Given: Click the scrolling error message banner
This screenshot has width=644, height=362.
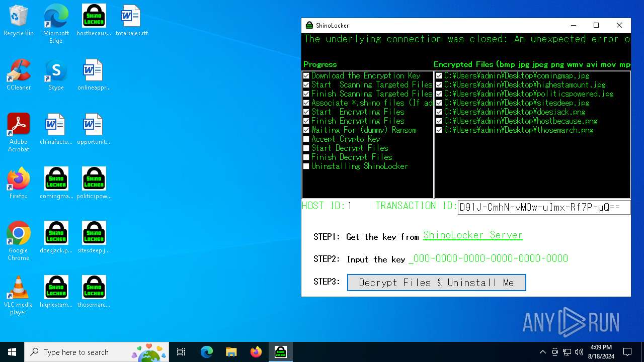Looking at the screenshot, I should click(x=466, y=39).
